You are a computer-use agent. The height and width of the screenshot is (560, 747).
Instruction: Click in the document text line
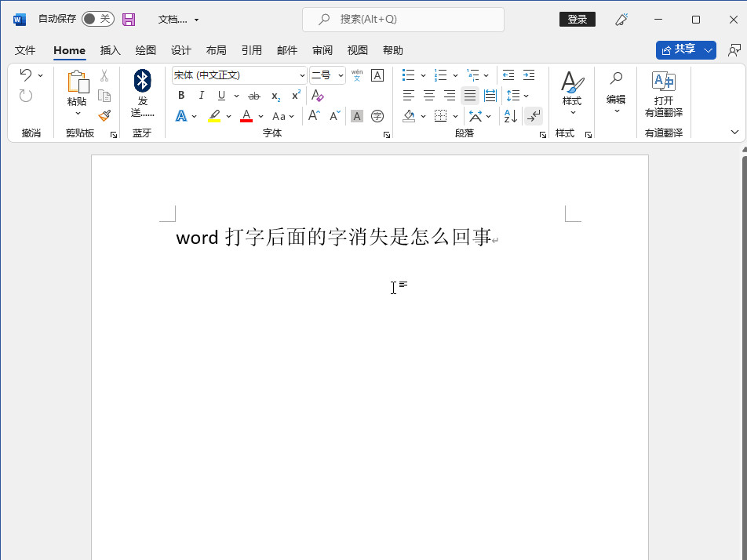tap(333, 237)
